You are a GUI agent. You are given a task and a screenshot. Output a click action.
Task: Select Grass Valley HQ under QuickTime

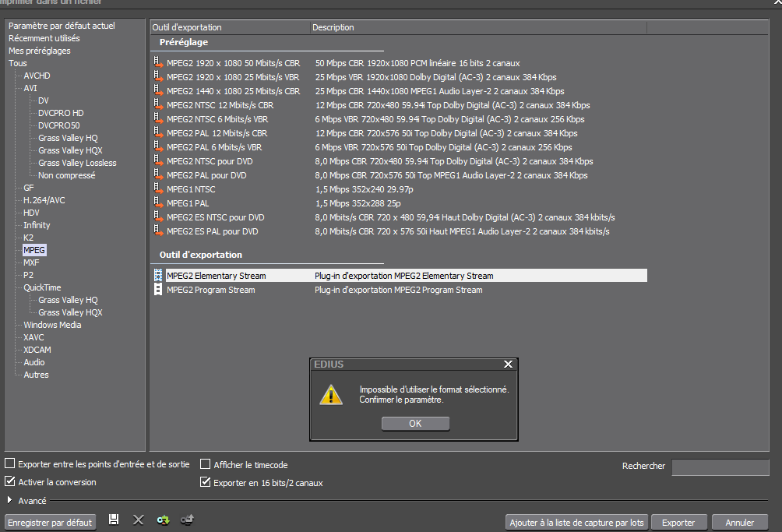pyautogui.click(x=68, y=300)
